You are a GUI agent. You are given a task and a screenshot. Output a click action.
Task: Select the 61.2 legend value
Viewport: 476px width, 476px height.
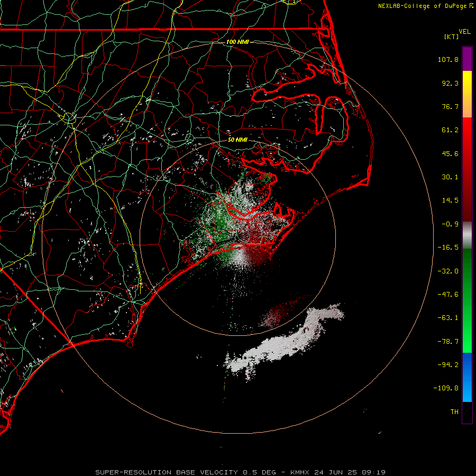coord(450,130)
